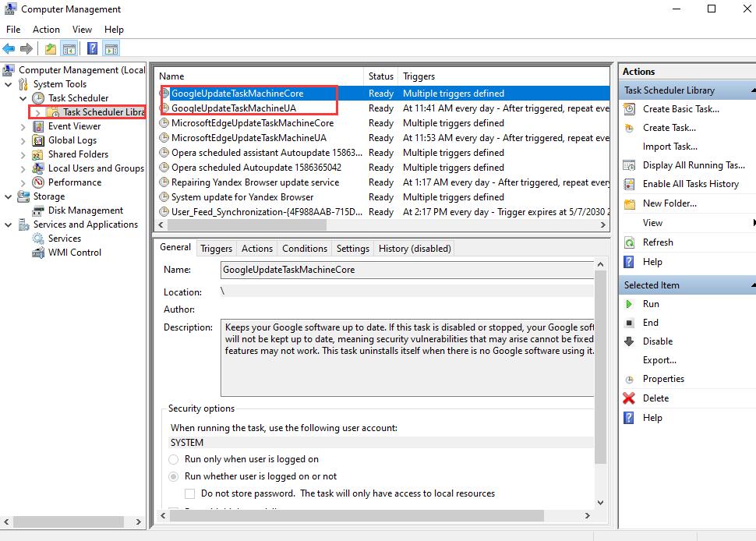
Task: Click the Back arrow toolbar icon
Action: [9, 48]
